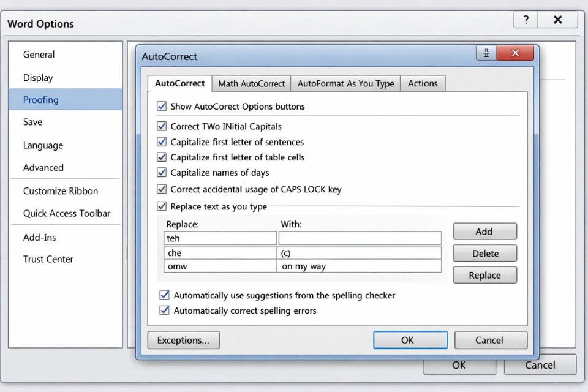Focus the With text input field
Viewport: 588px width, 392px height.
(x=360, y=238)
